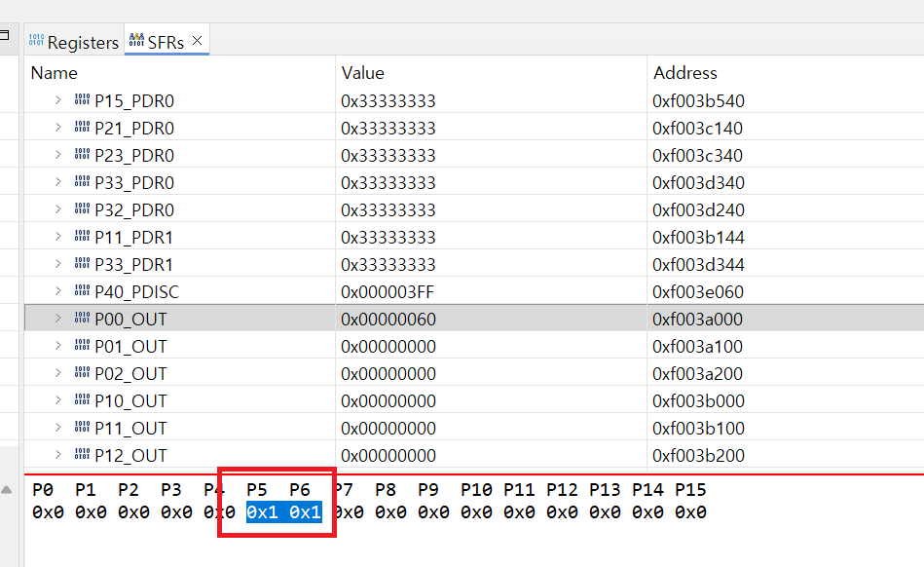
Task: Sort by the Name column header
Action: (x=55, y=72)
